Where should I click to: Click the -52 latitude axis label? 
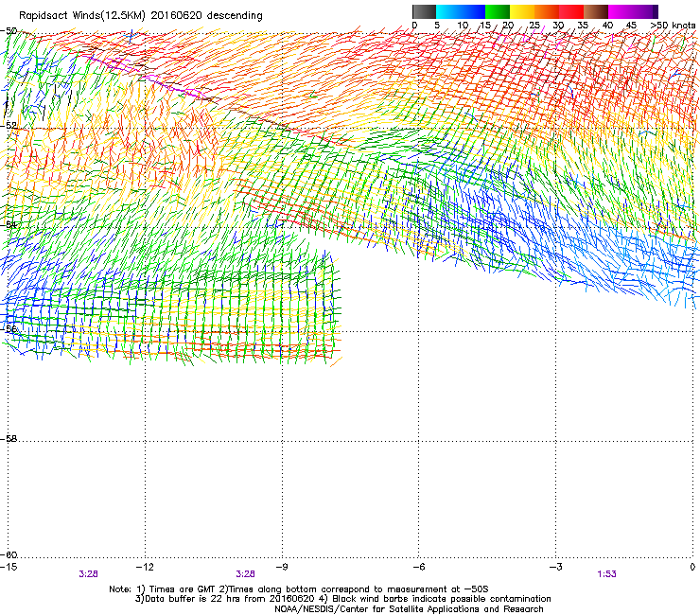(9, 126)
